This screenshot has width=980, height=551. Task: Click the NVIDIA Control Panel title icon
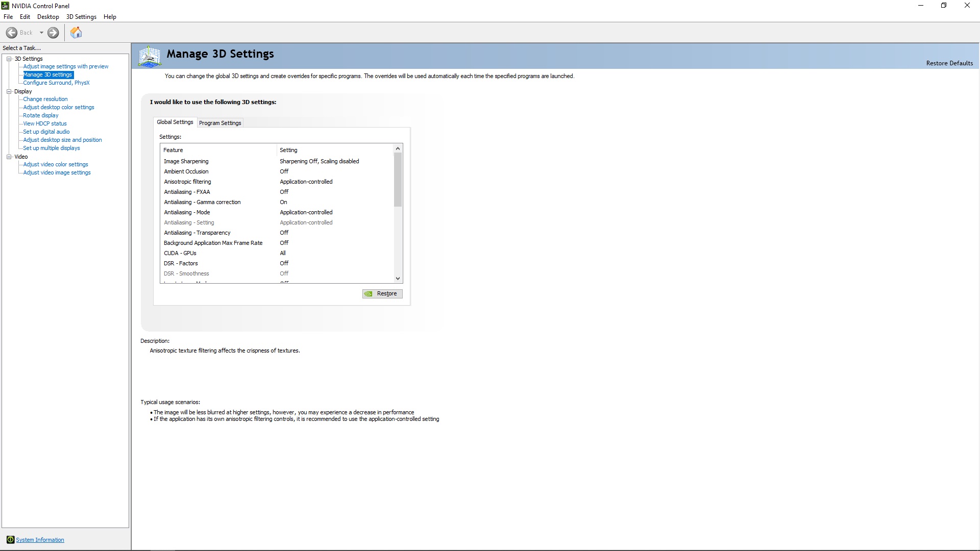pos(5,6)
